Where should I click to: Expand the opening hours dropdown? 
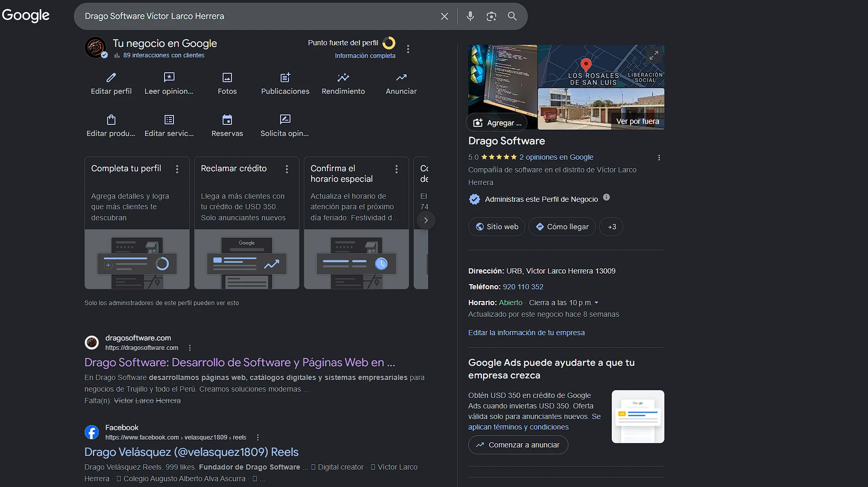[596, 303]
